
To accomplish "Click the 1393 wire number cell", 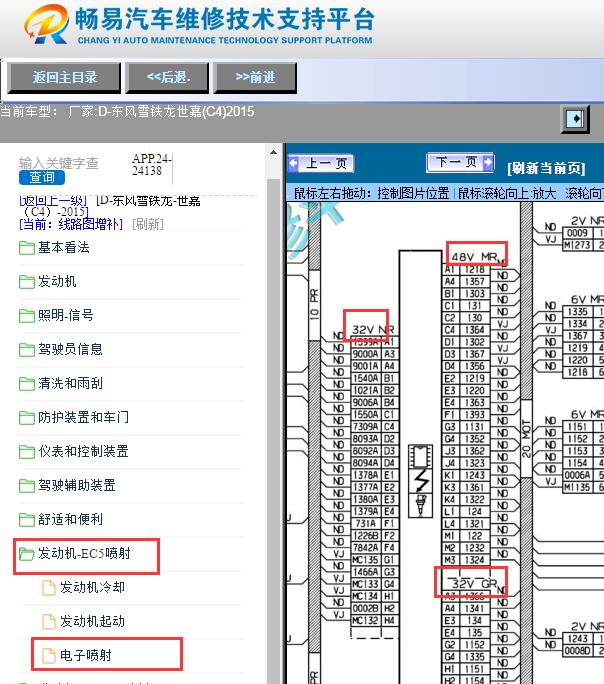I will pyautogui.click(x=474, y=414).
